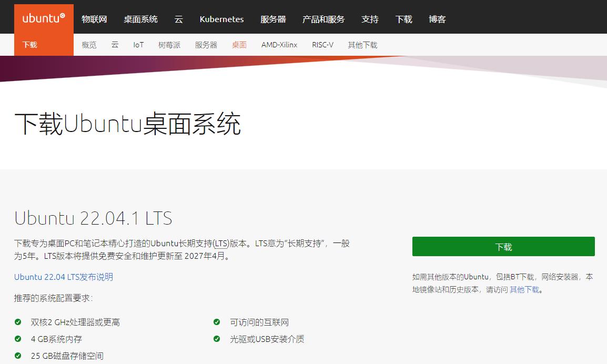Screen dimensions: 607x364
Task: Click the green checkmark beside 双核2 GHz处理器
Action: click(18, 322)
